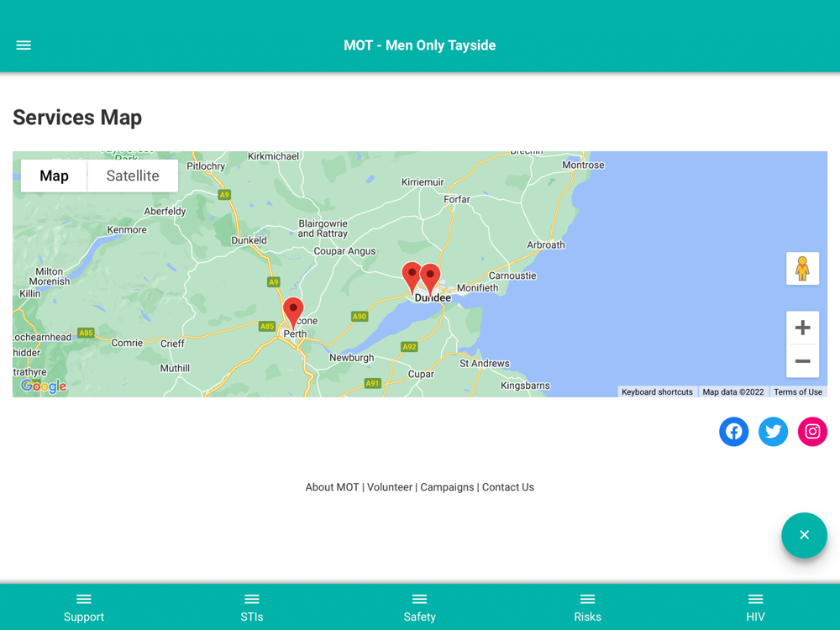This screenshot has width=840, height=630.
Task: Click the A92 road shield on map
Action: 409,347
